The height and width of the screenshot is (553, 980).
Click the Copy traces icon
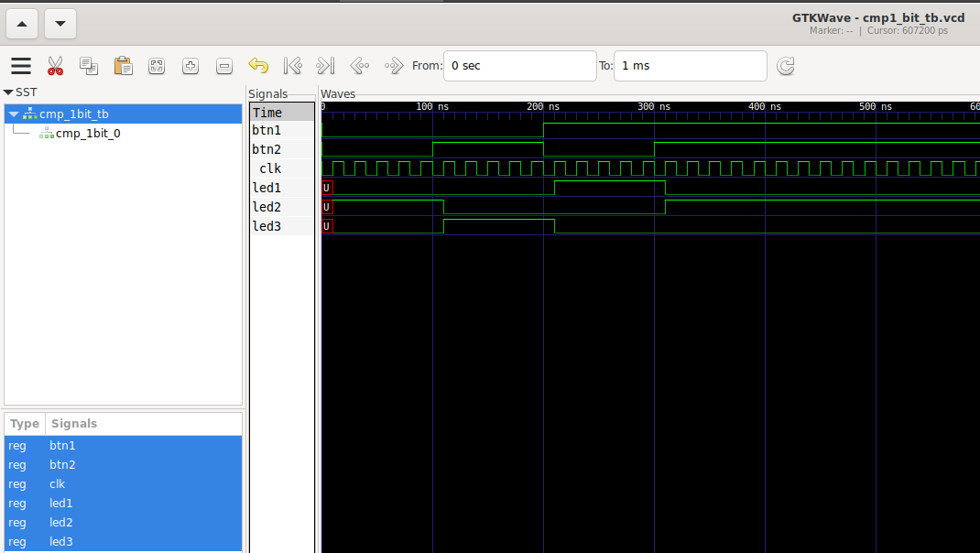click(x=89, y=66)
